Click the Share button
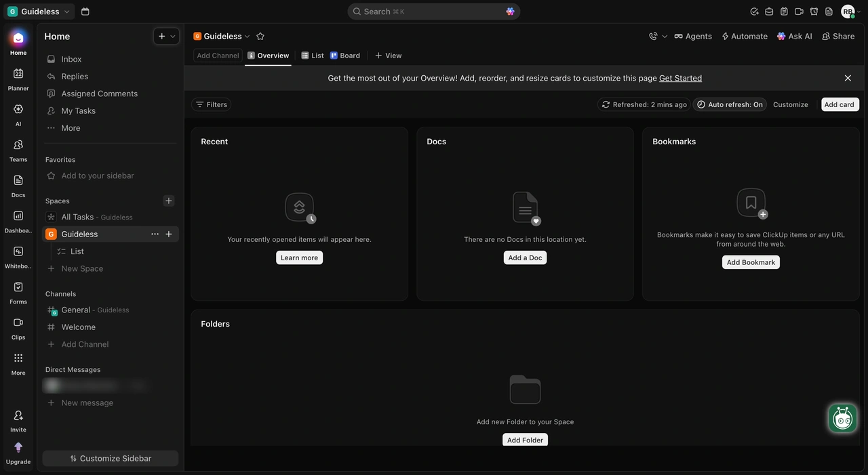This screenshot has width=868, height=475. click(x=838, y=36)
